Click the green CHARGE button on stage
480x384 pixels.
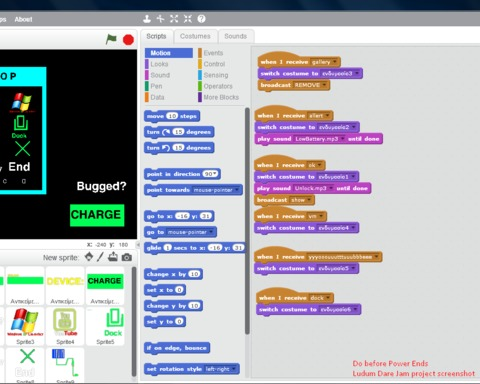[x=97, y=215]
